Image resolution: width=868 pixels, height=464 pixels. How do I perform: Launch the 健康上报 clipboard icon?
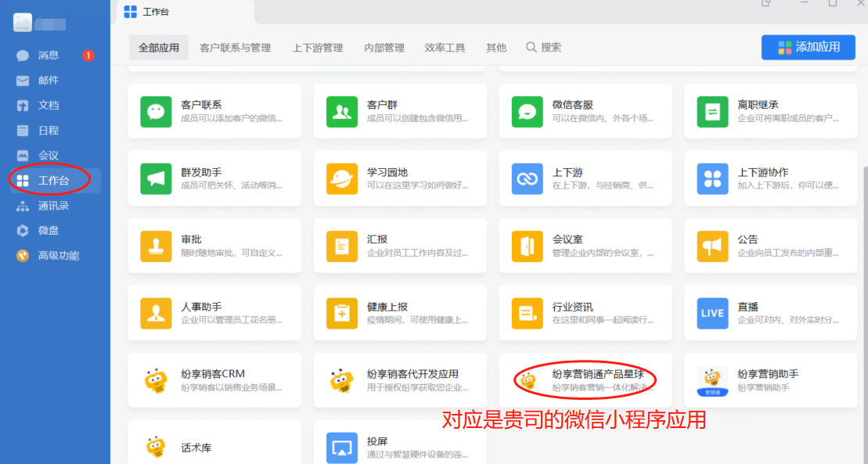[x=341, y=314]
